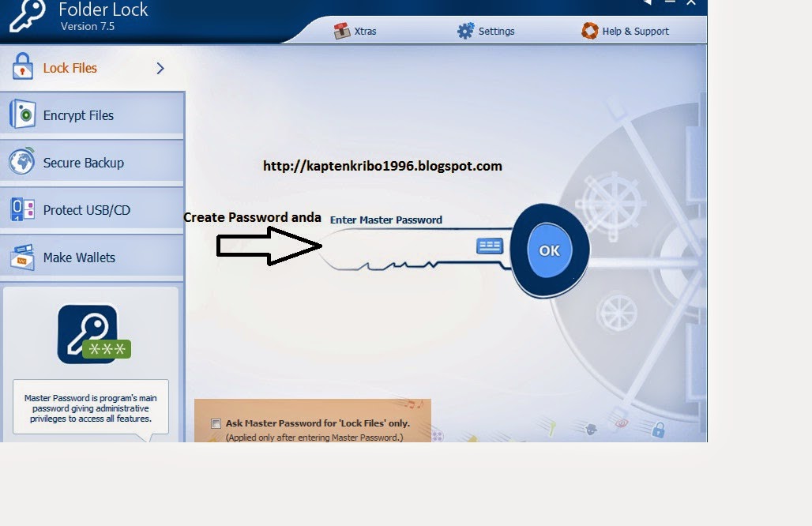Click the small padlock icon at bottom right
The height and width of the screenshot is (526, 812).
pyautogui.click(x=658, y=429)
